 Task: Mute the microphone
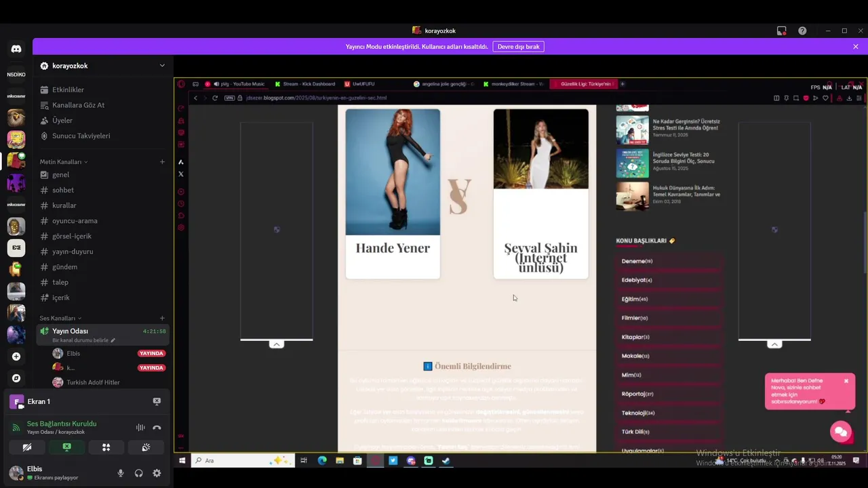(x=121, y=473)
